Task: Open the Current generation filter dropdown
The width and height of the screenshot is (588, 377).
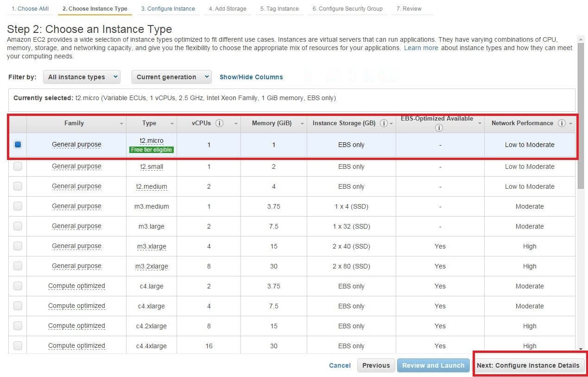Action: [x=171, y=77]
